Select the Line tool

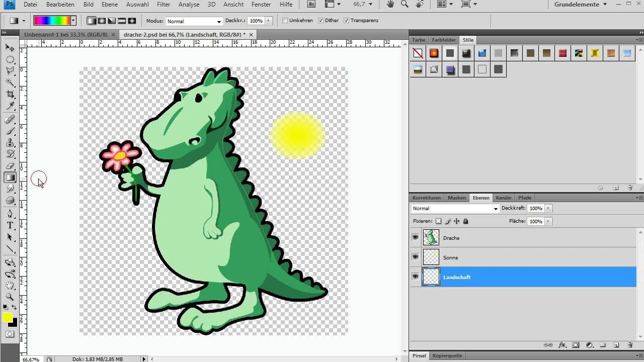pyautogui.click(x=10, y=249)
